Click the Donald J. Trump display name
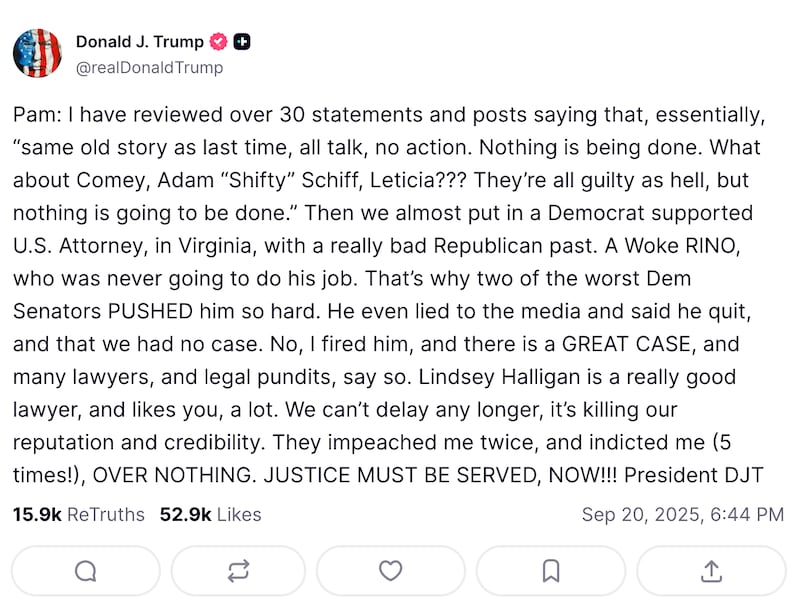The image size is (800, 610). [140, 42]
